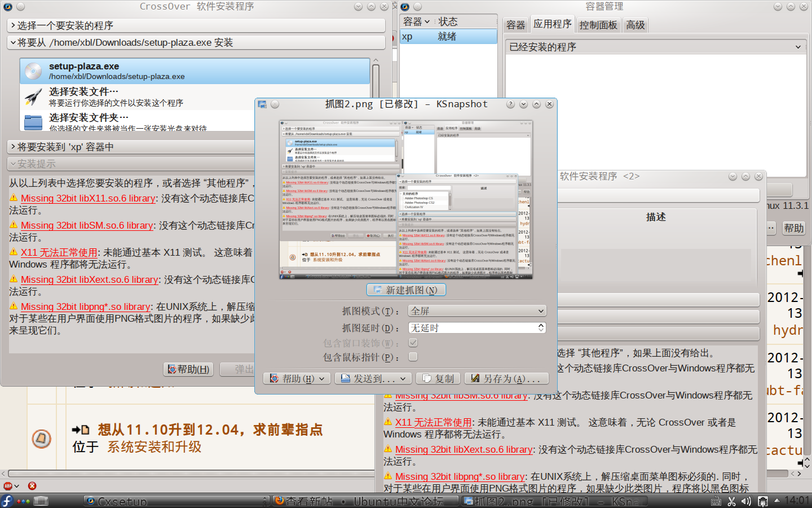Open Missing 32bit libXext.so.6 library link in left window
The image size is (812, 508).
point(90,280)
